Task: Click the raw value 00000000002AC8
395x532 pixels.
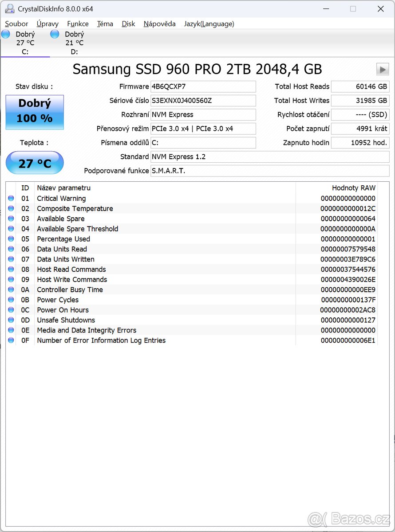Action: click(x=348, y=310)
